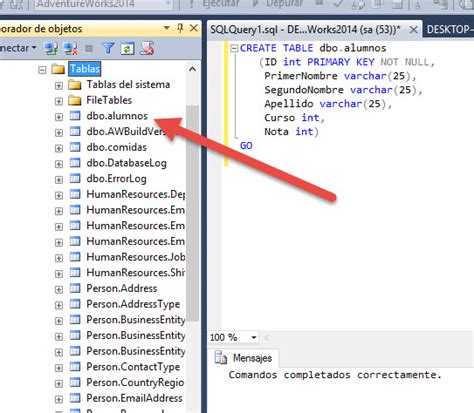Open the AdventureWorks2014 database dropdown

click(x=104, y=4)
